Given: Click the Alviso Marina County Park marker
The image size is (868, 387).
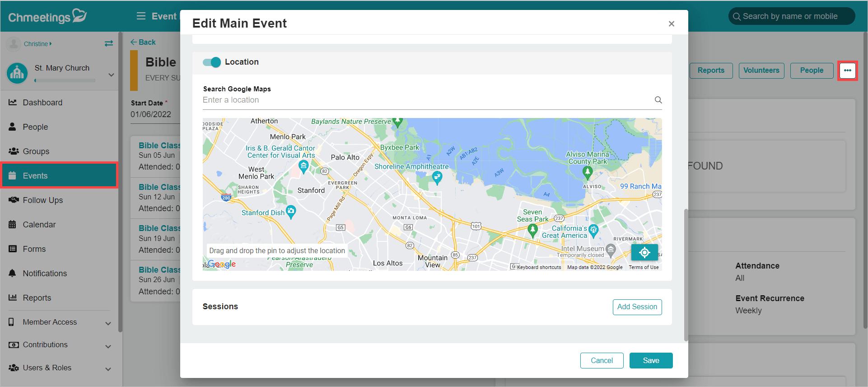Looking at the screenshot, I should pyautogui.click(x=587, y=172).
